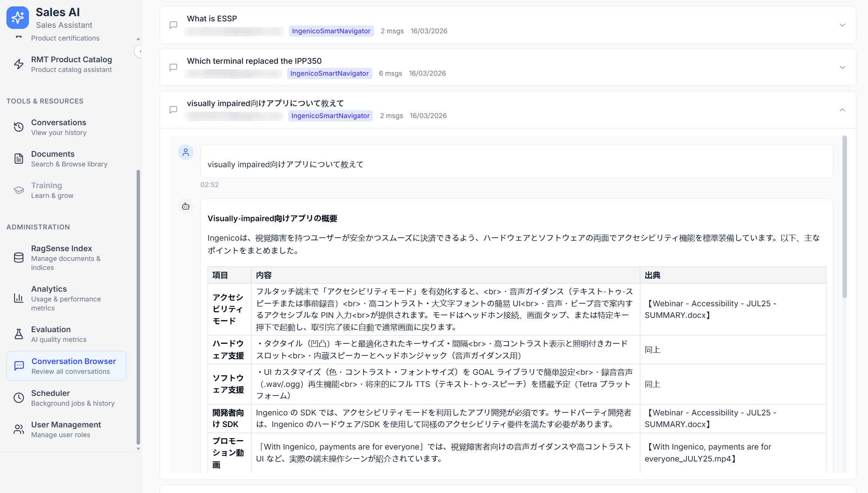Click the Evaluation flask icon
Viewport: 868px width, 493px height.
[x=19, y=334]
